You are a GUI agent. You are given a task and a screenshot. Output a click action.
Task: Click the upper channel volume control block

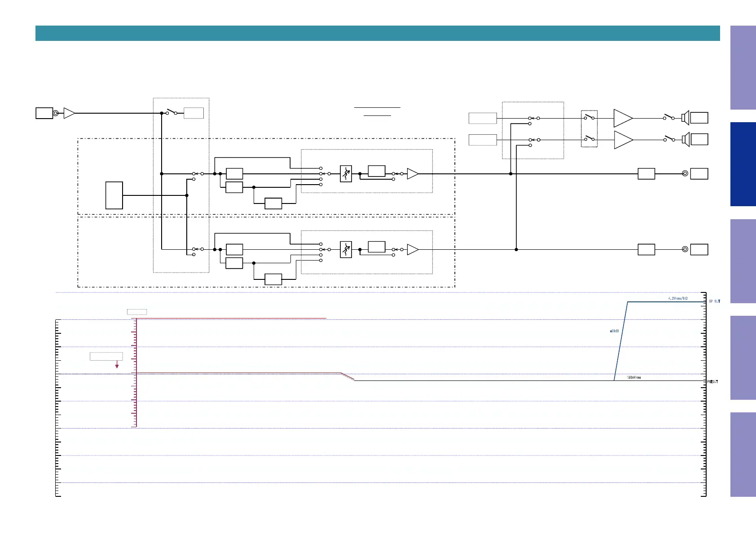coord(346,173)
